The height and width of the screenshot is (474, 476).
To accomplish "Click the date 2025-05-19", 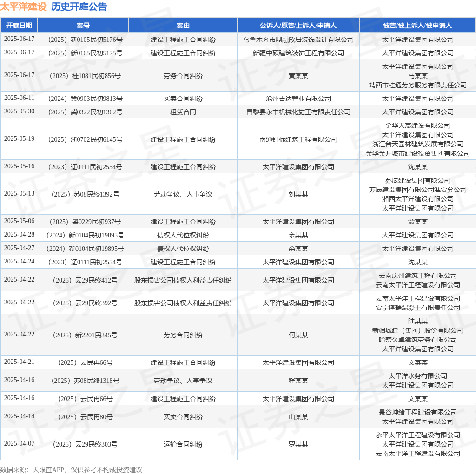I will tap(19, 138).
